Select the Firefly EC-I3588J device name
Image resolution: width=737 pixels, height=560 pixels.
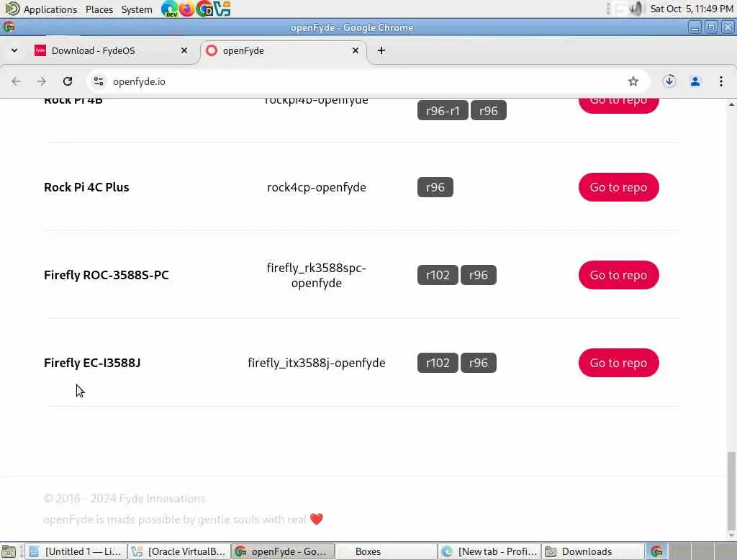pyautogui.click(x=92, y=363)
